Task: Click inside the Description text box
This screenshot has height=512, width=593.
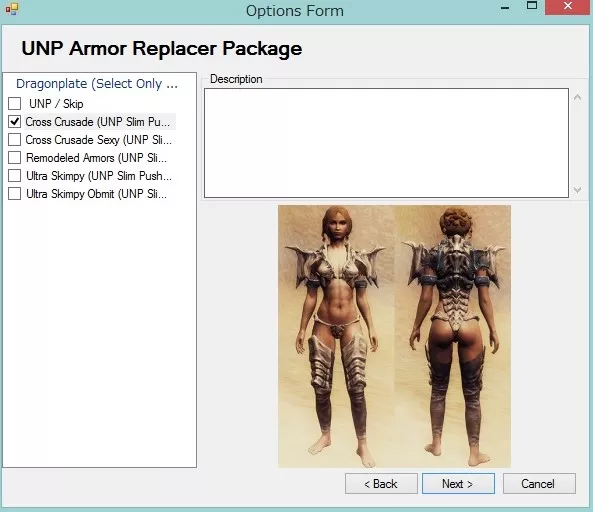Action: 386,143
